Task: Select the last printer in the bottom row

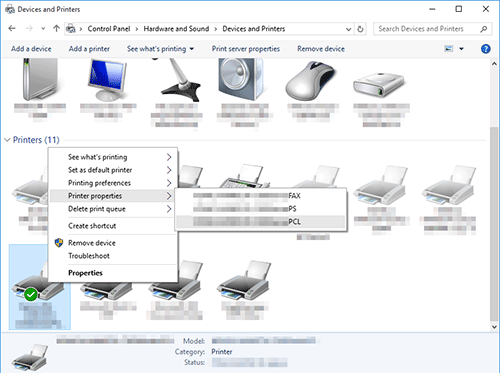Action: [244, 280]
